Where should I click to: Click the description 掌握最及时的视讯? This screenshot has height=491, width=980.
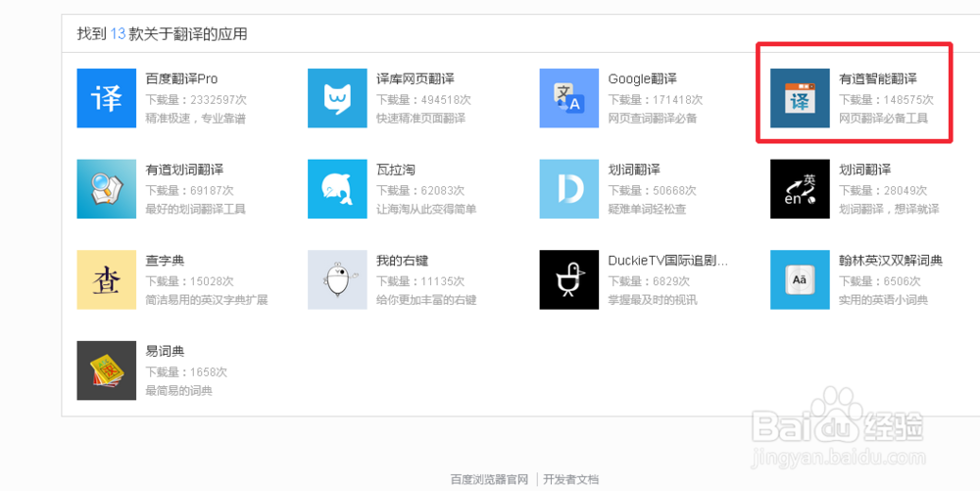tap(653, 300)
